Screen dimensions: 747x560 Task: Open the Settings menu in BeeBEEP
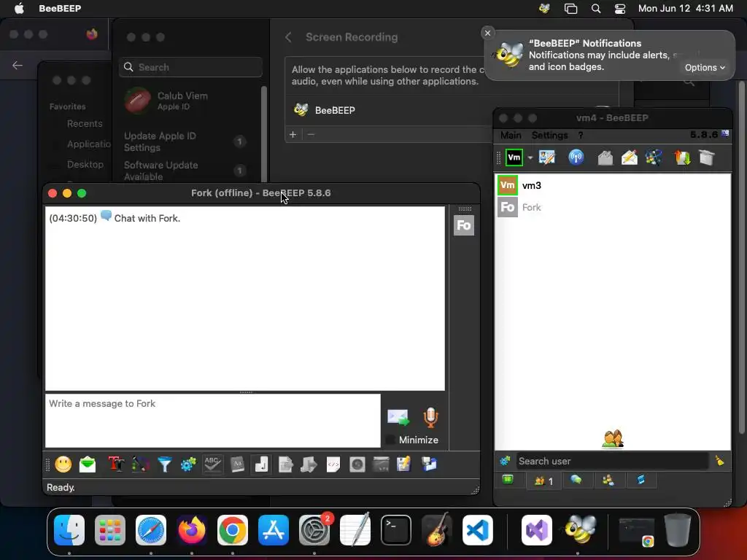click(x=549, y=135)
